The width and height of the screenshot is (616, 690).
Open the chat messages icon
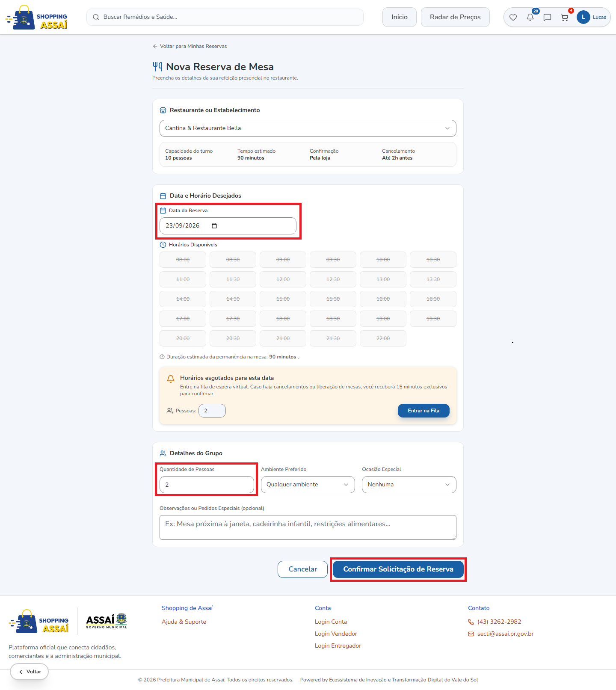(547, 18)
